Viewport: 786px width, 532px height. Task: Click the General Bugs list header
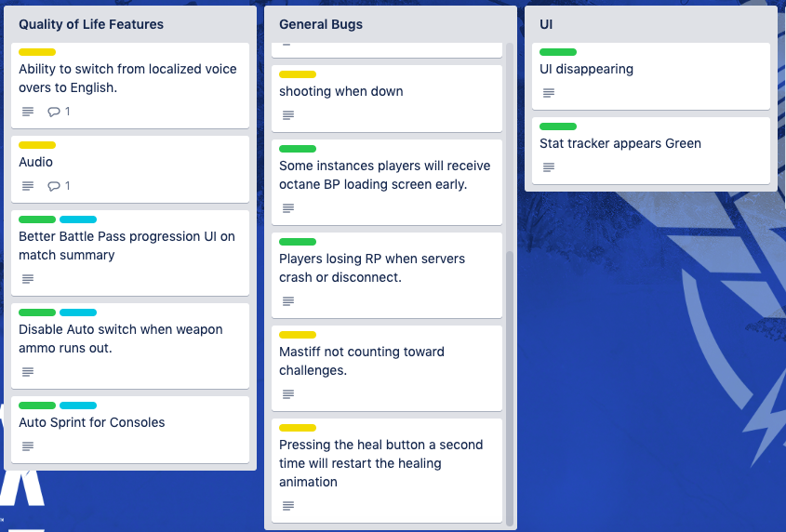click(x=321, y=24)
